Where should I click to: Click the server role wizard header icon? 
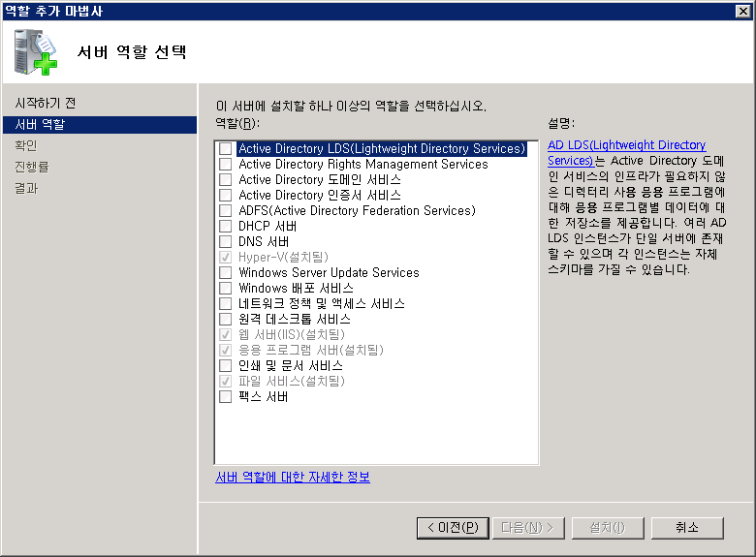pos(36,52)
